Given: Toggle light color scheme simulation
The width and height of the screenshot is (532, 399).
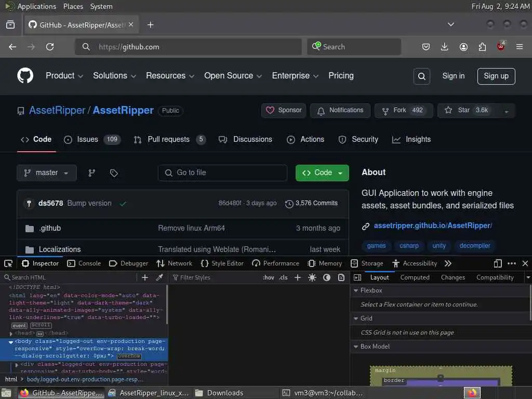Looking at the screenshot, I should [312, 277].
